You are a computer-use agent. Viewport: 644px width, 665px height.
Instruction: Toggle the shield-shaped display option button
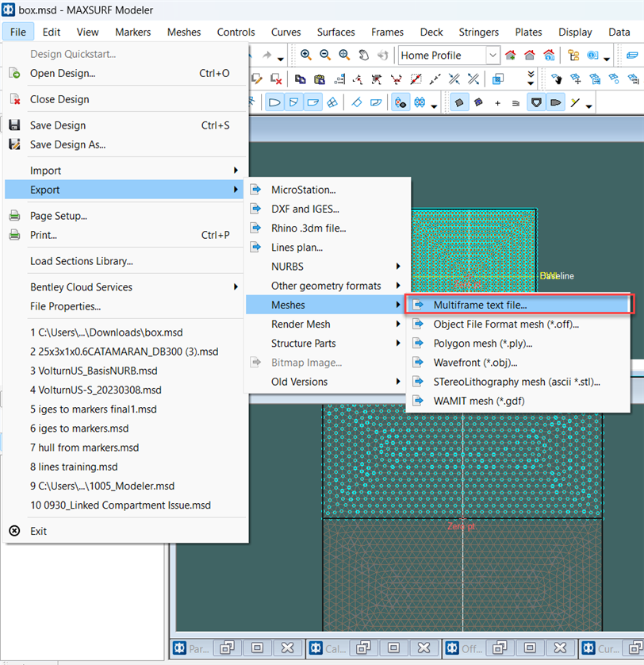537,102
